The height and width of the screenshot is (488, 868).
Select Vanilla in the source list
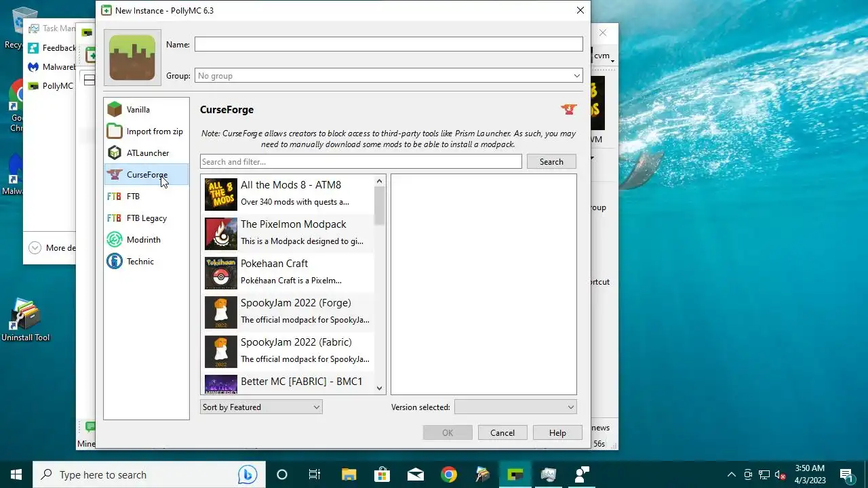point(146,110)
